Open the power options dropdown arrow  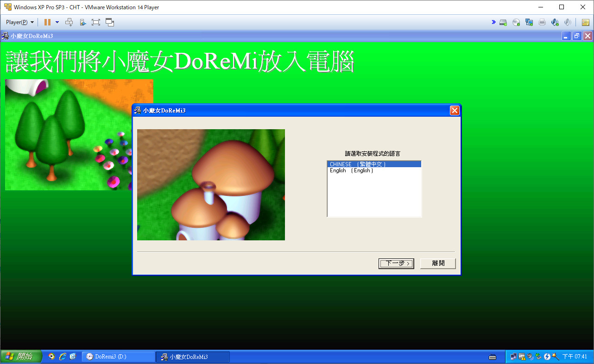(57, 22)
